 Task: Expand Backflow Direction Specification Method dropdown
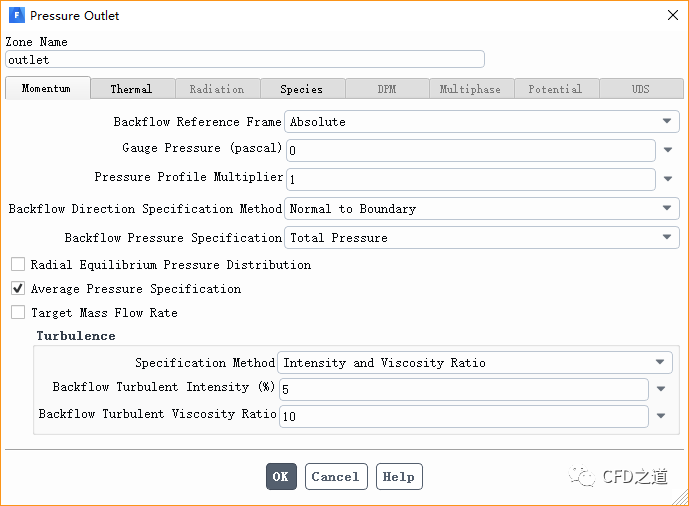coord(481,209)
